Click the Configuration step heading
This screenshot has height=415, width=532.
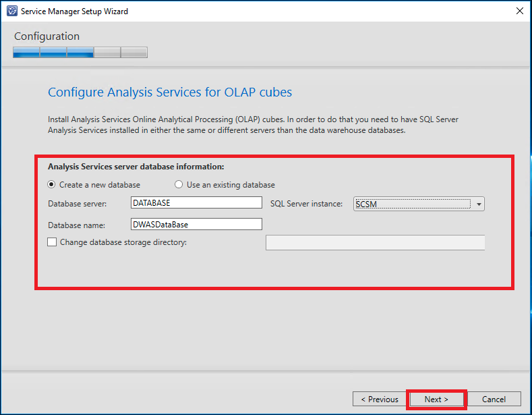(x=47, y=36)
